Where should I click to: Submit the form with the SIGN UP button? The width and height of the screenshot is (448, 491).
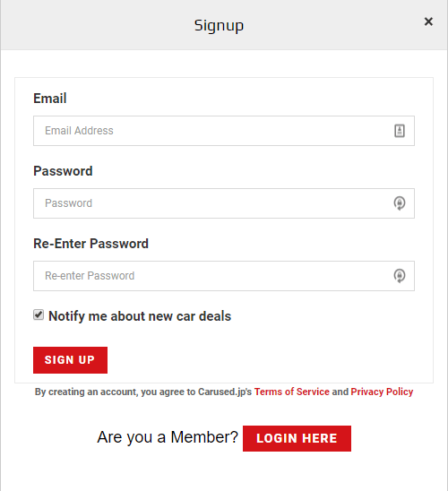tap(70, 360)
